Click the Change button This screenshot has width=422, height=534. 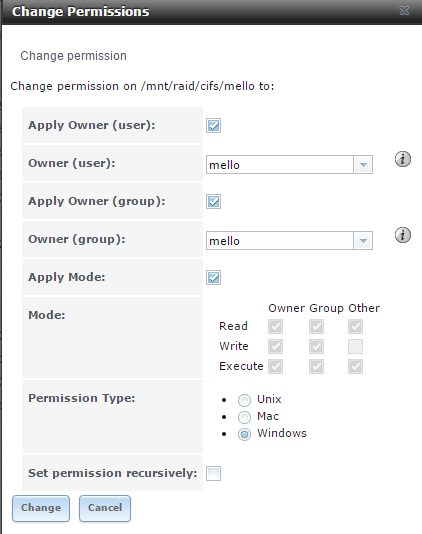41,508
